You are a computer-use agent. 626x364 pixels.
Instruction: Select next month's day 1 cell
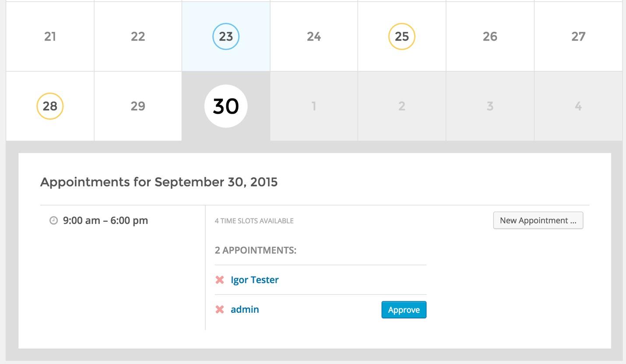314,106
